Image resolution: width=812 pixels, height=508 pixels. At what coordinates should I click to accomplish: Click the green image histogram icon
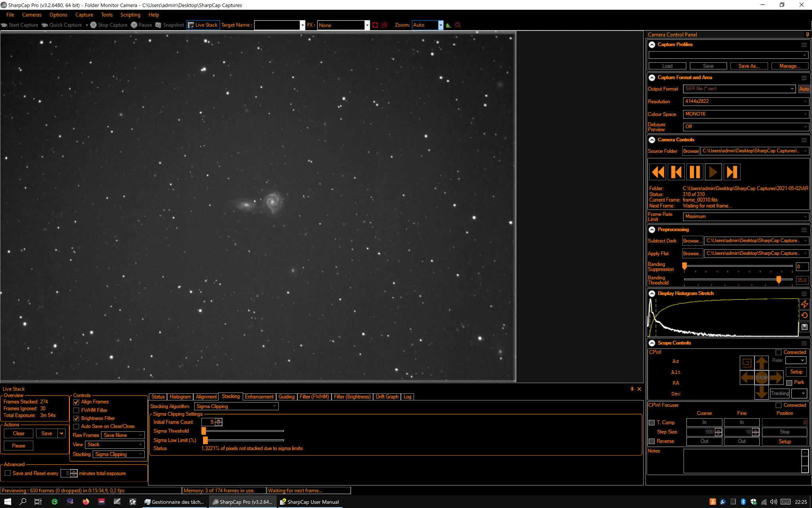click(x=448, y=25)
